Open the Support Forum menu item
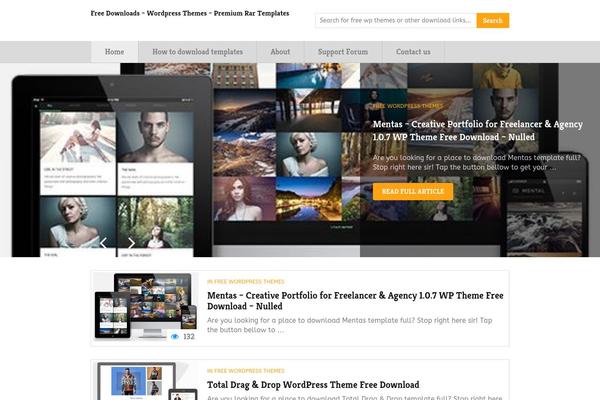 point(343,52)
